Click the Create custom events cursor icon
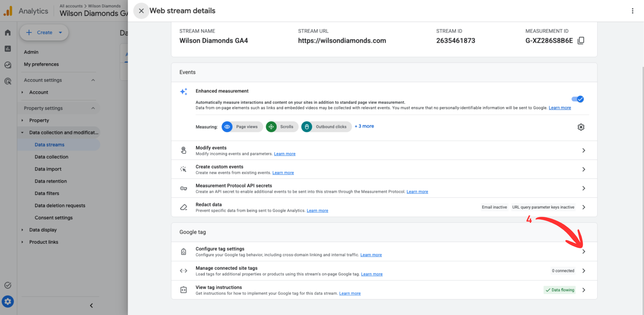This screenshot has width=644, height=315. click(x=183, y=169)
